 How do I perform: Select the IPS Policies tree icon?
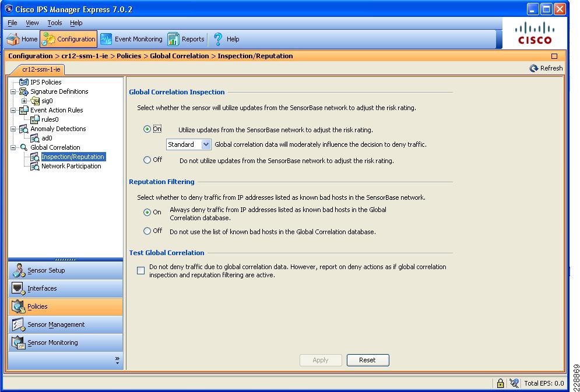(x=24, y=82)
